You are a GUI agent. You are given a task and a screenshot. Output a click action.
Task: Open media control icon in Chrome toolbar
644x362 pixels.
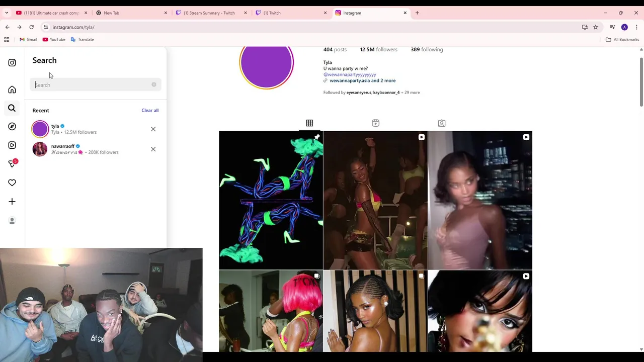click(612, 27)
